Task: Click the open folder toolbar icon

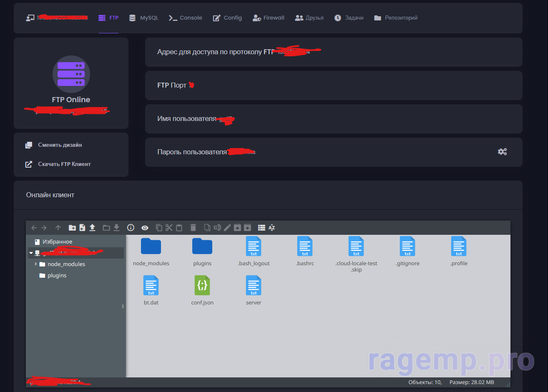Action: point(106,228)
